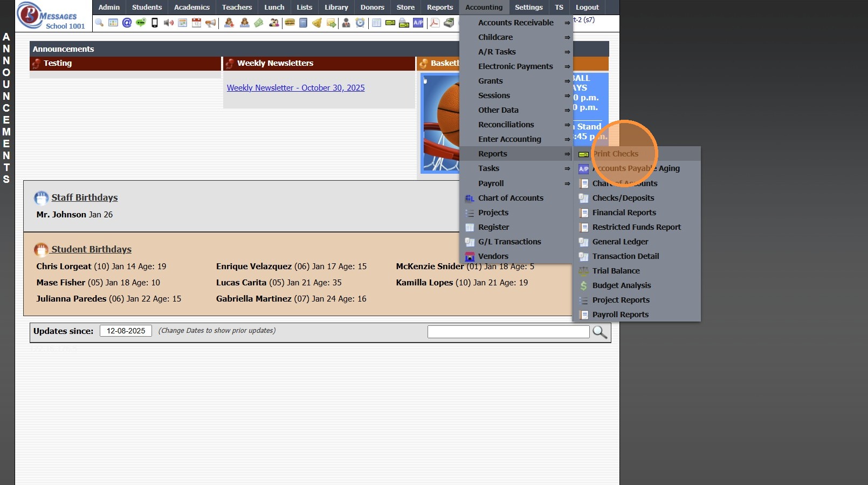Select the mobile phone toolbar icon
Screen dimensions: 868x485
coord(155,23)
